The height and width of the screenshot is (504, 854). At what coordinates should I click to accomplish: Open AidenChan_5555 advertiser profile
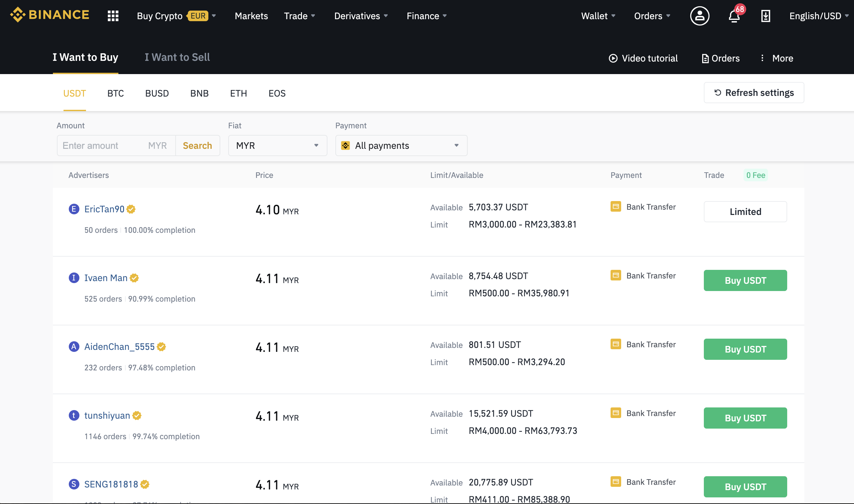(x=119, y=346)
